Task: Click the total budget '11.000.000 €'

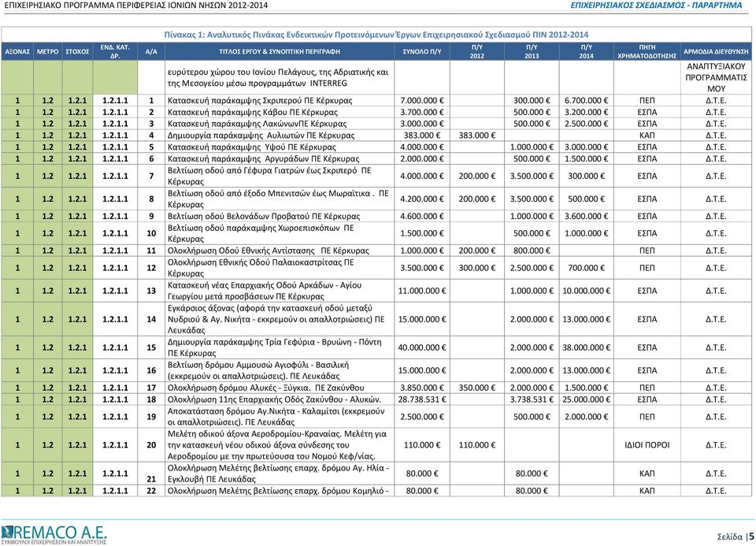Action: 422,291
